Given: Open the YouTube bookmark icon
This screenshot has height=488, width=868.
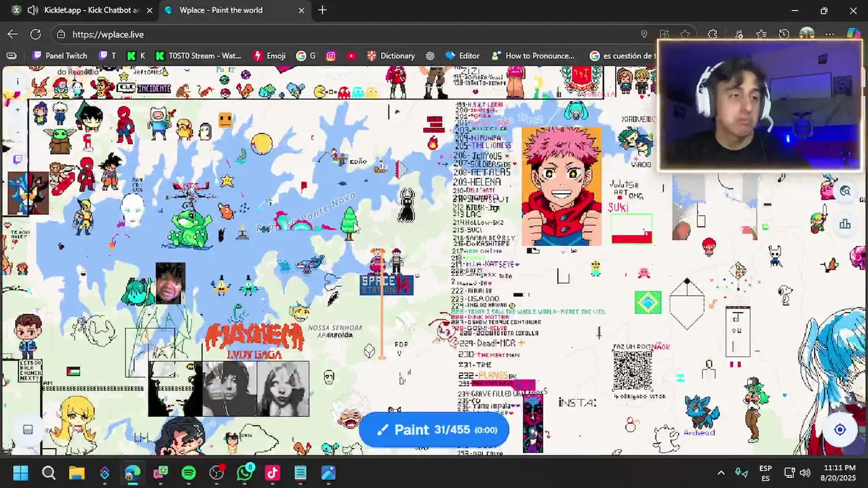Looking at the screenshot, I should 351,56.
